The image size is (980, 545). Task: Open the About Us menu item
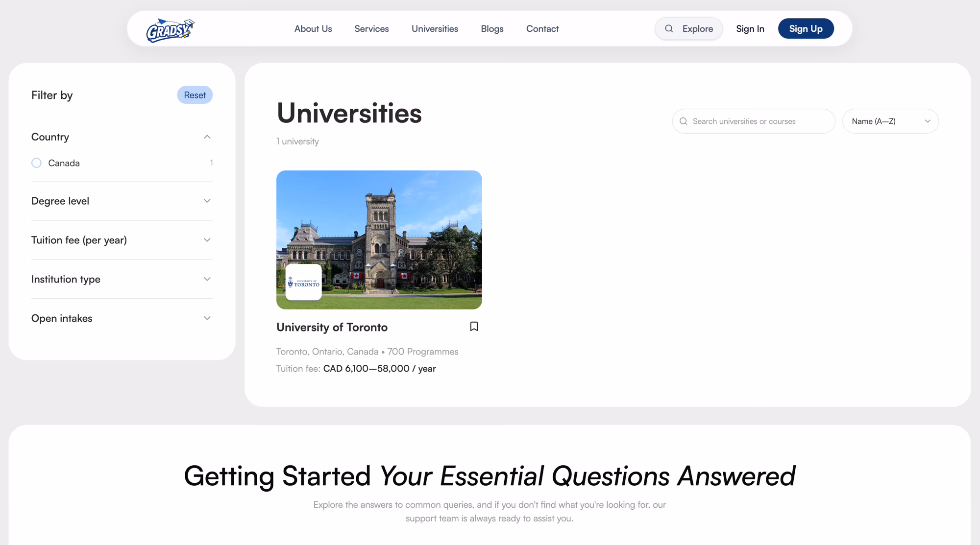point(313,29)
